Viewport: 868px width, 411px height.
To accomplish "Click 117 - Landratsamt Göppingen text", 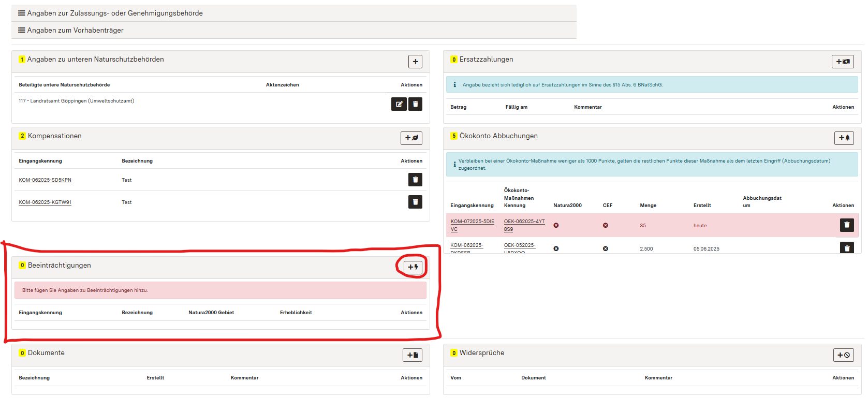I will click(77, 101).
